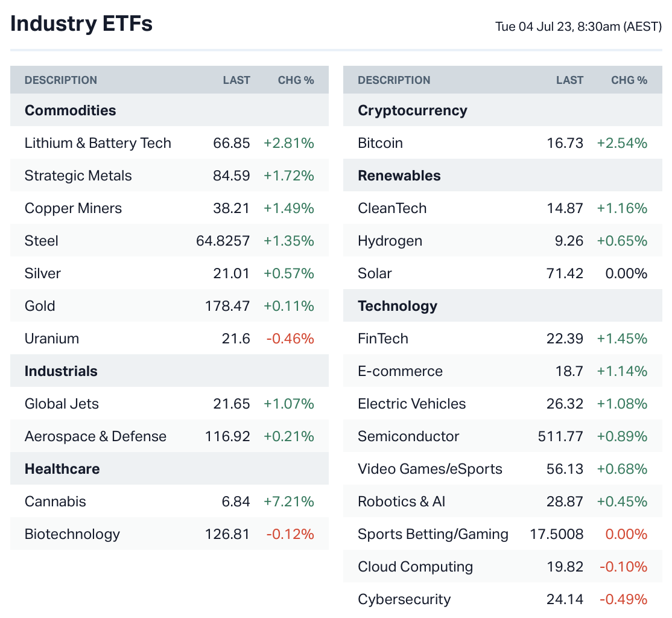Sort by right table LAST header
This screenshot has width=672, height=618.
[569, 80]
